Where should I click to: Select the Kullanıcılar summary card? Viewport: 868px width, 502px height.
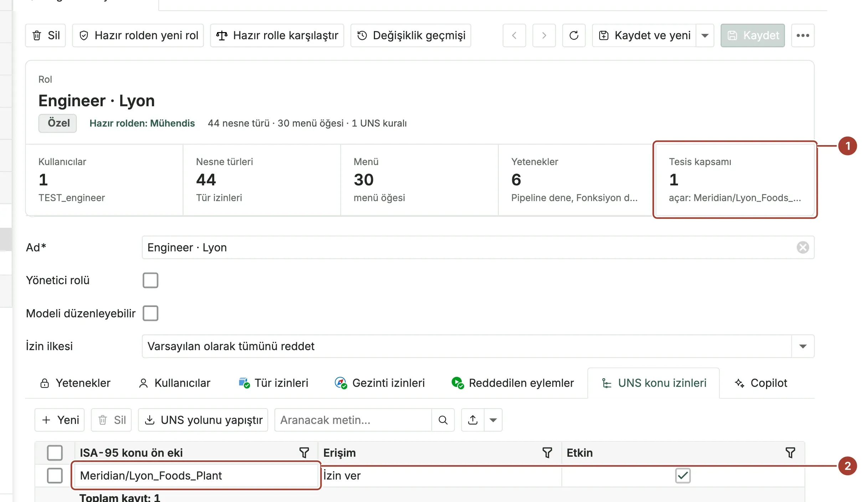point(104,180)
